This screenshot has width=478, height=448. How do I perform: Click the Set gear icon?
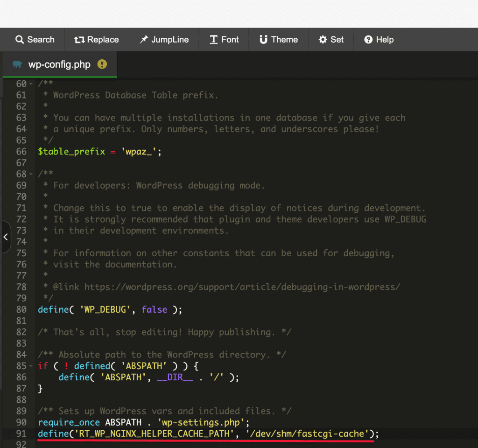point(323,40)
